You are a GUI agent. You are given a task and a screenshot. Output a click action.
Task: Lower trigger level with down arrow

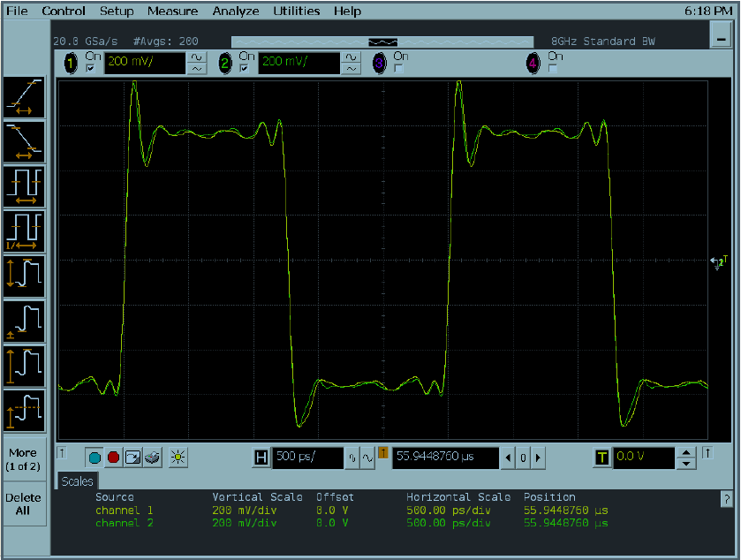point(686,463)
